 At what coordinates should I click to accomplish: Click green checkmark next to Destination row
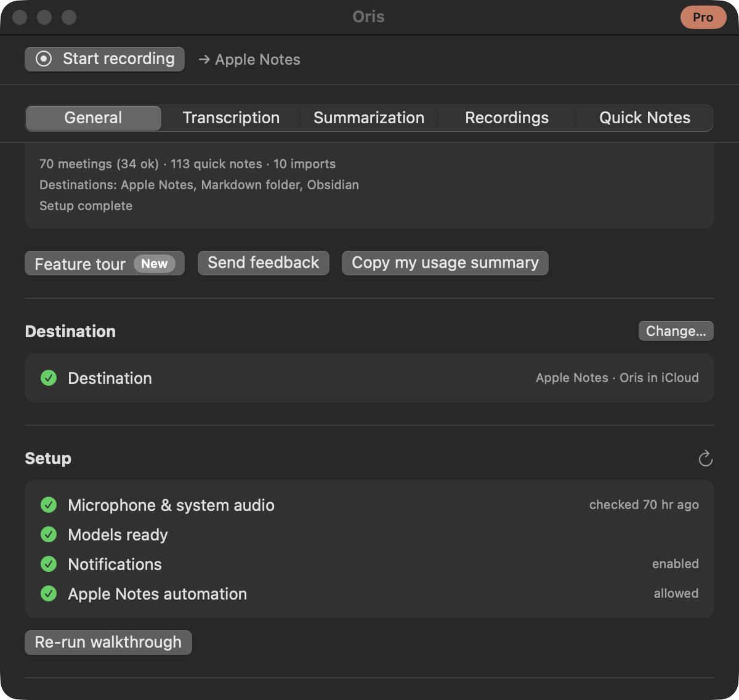(49, 378)
